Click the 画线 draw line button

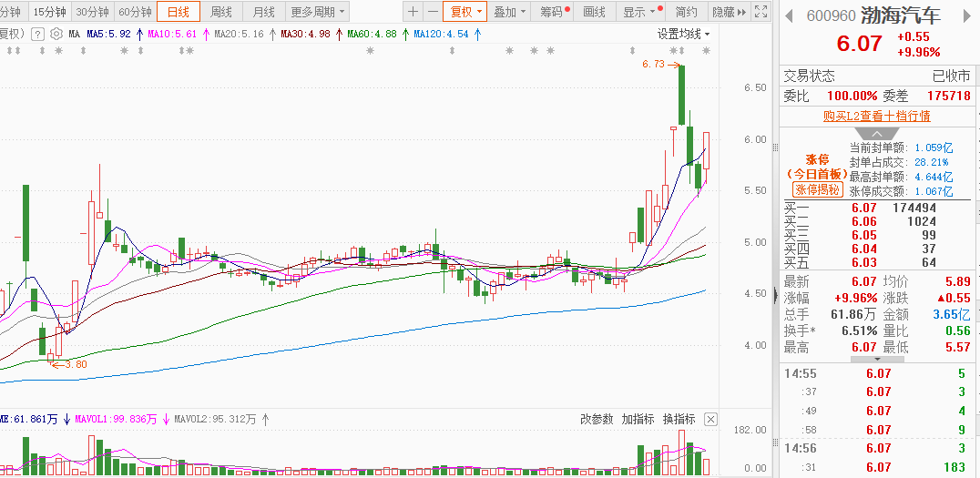pos(595,11)
